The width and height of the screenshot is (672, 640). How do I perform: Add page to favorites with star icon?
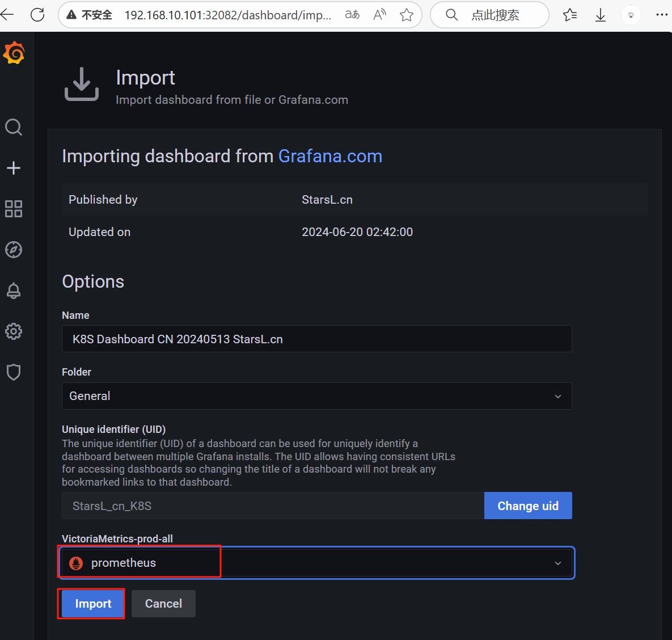click(x=406, y=15)
